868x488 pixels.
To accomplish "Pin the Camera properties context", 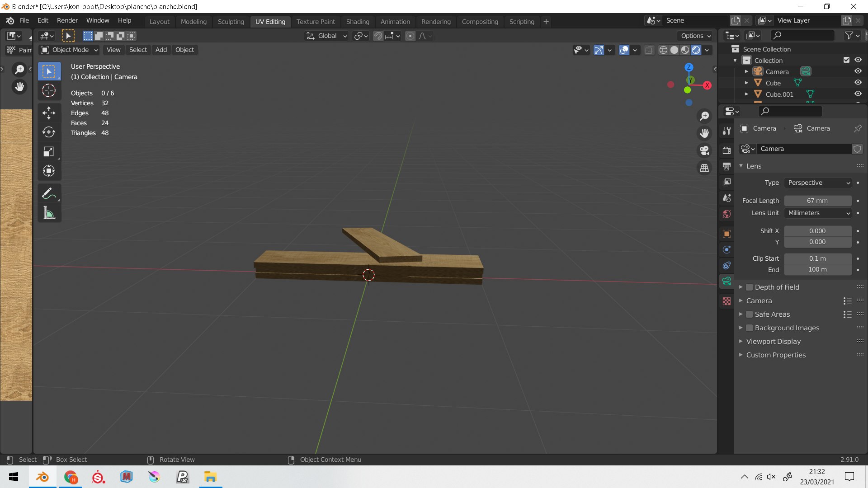I will coord(858,128).
